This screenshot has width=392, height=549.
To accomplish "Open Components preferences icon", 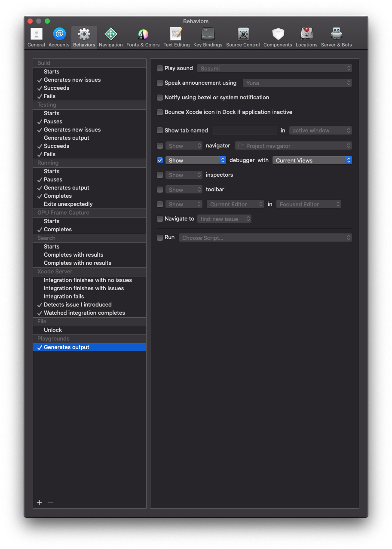I will click(278, 34).
